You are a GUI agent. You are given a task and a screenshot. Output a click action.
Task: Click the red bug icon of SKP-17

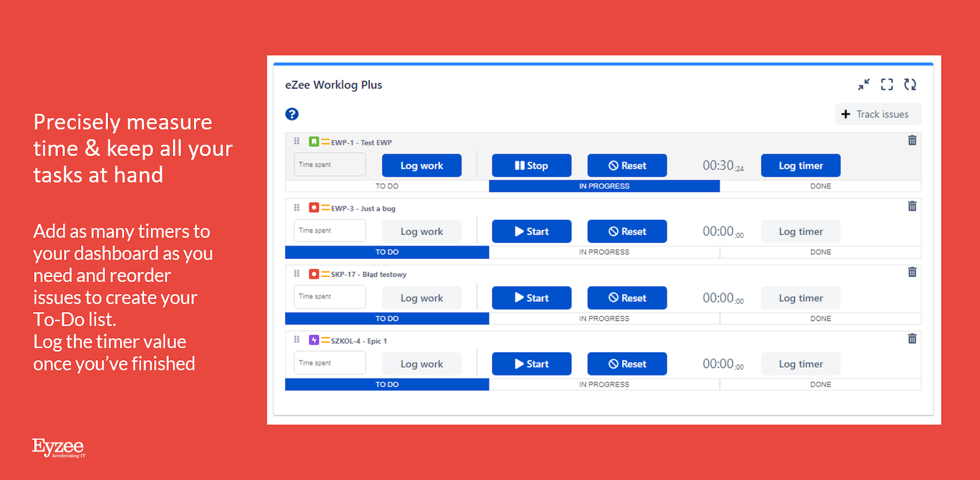tap(314, 274)
